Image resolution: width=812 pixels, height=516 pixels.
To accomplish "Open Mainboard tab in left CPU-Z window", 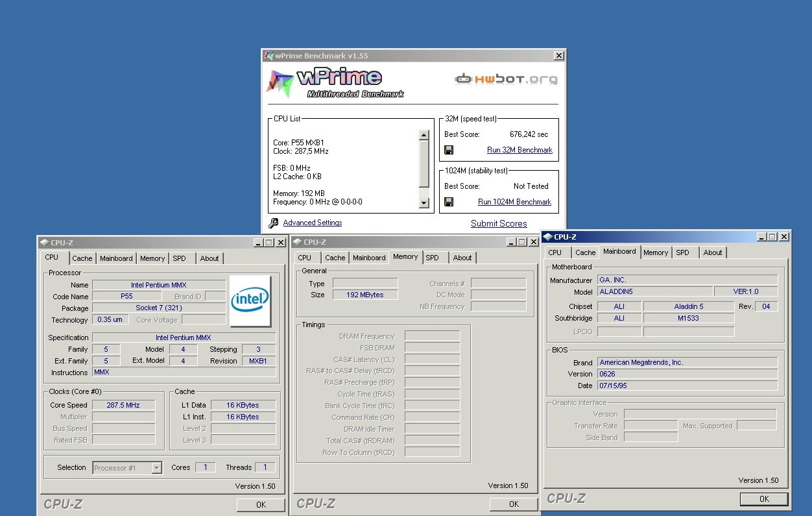I will pos(116,258).
